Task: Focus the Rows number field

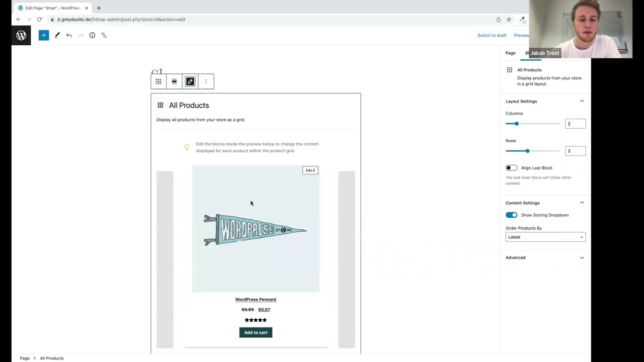Action: click(575, 151)
